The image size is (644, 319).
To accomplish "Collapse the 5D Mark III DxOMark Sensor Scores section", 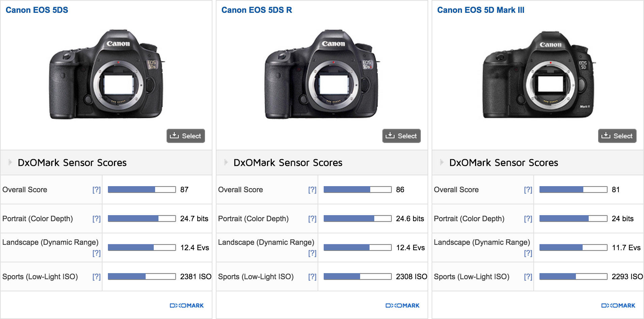I will tap(442, 163).
